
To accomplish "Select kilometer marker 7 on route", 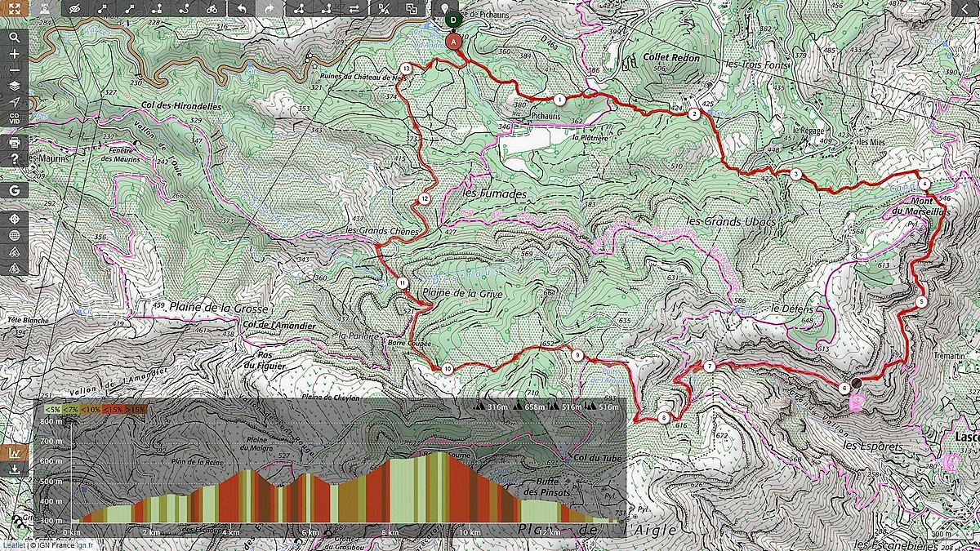I will click(710, 367).
